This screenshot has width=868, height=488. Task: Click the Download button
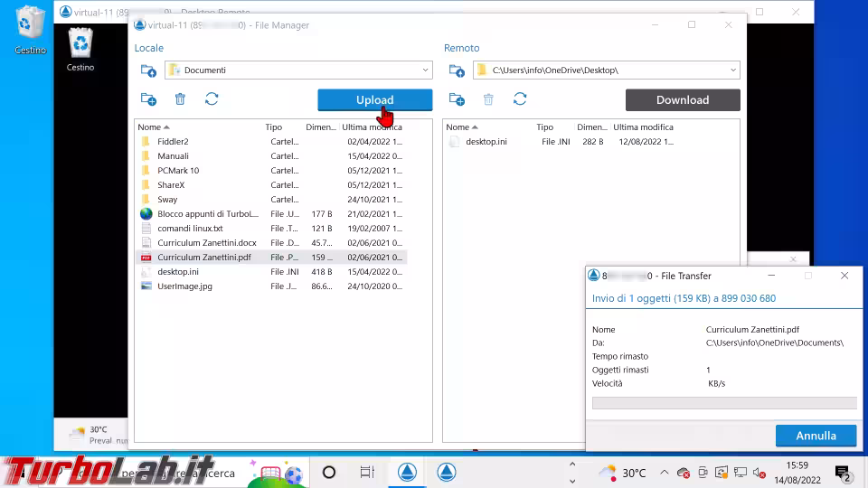pos(683,100)
